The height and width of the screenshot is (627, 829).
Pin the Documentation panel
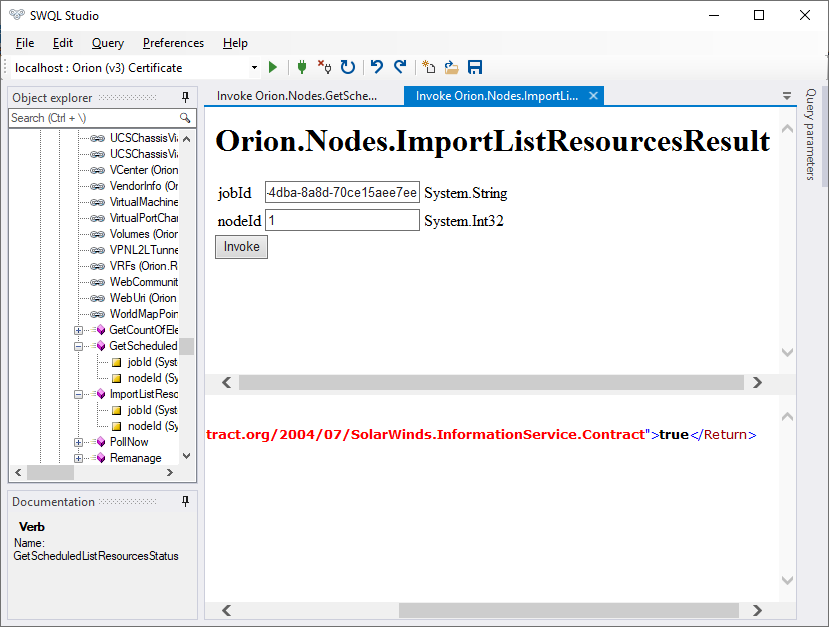185,501
